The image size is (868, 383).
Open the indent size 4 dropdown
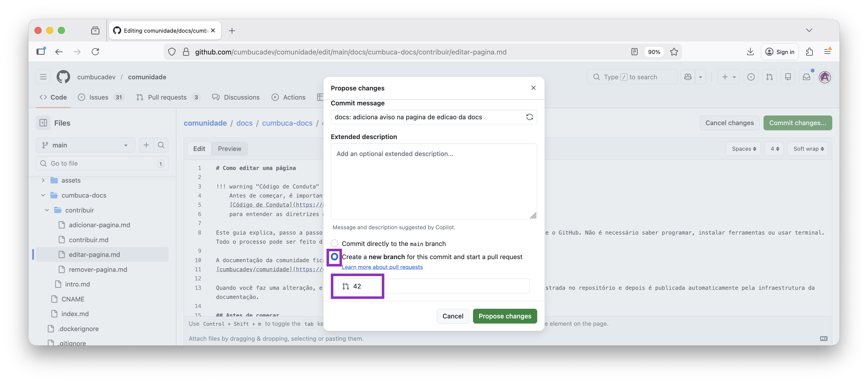[x=774, y=149]
